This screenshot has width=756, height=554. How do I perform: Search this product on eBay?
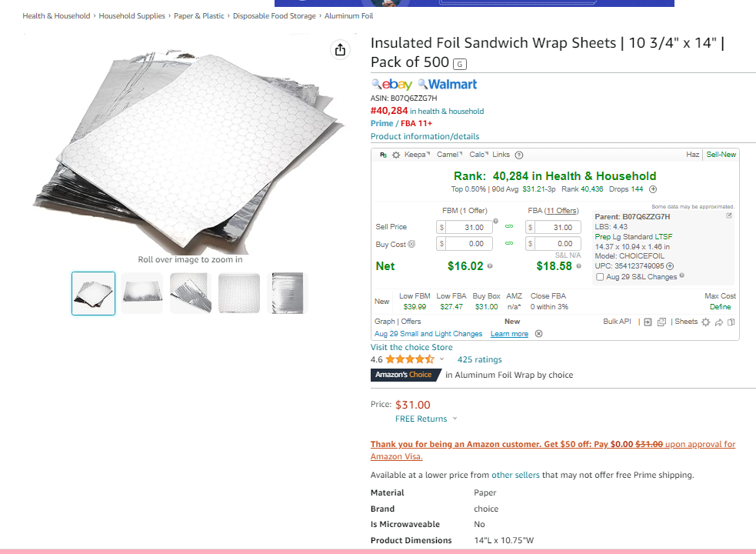point(392,85)
